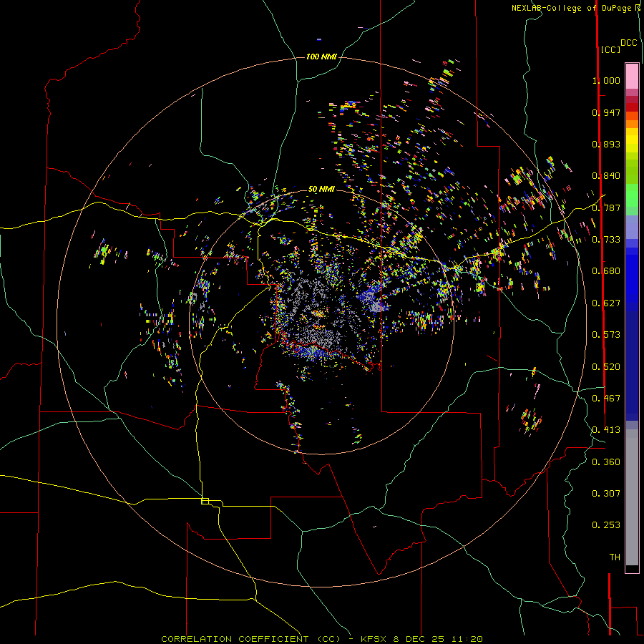The width and height of the screenshot is (644, 644).
Task: Pick the red segment of the color bar
Action: pos(632,107)
